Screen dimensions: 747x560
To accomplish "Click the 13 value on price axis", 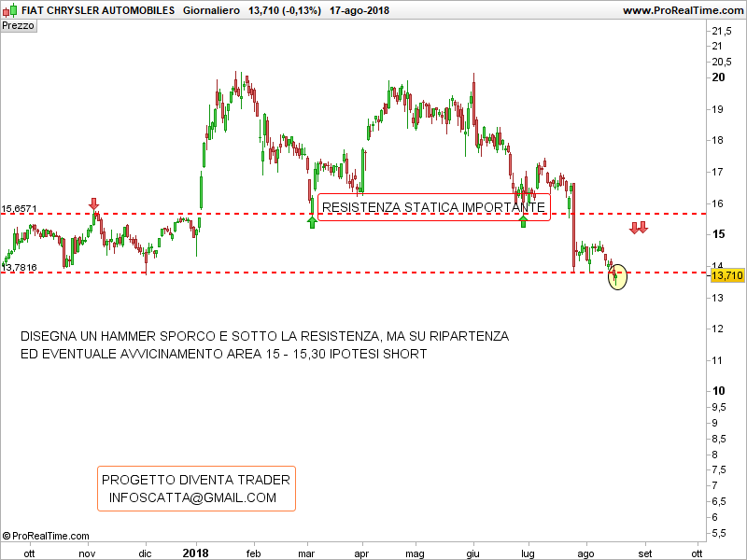I will pyautogui.click(x=717, y=298).
